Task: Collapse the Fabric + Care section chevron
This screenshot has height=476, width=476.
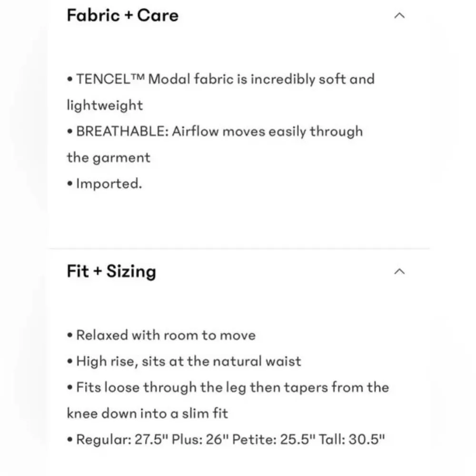Action: (400, 16)
